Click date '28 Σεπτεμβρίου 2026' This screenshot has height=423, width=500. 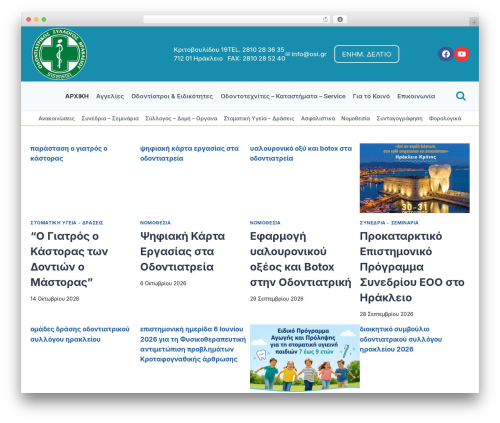click(386, 314)
